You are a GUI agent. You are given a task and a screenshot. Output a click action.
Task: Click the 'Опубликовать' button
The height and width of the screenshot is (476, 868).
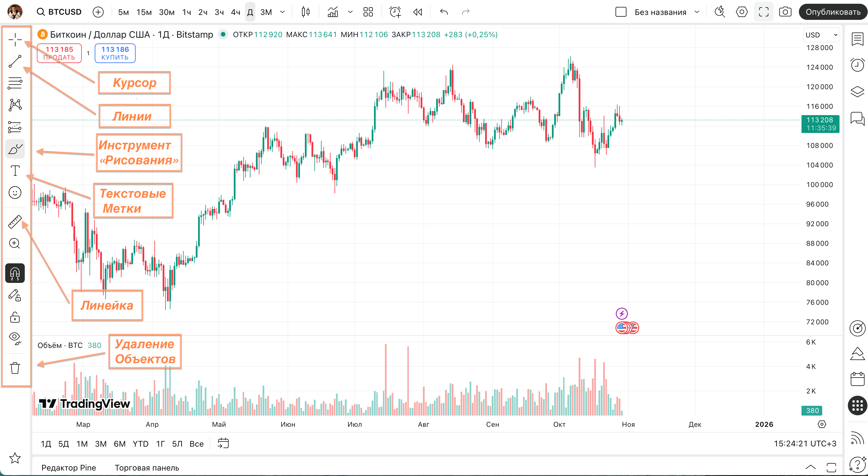[833, 11]
